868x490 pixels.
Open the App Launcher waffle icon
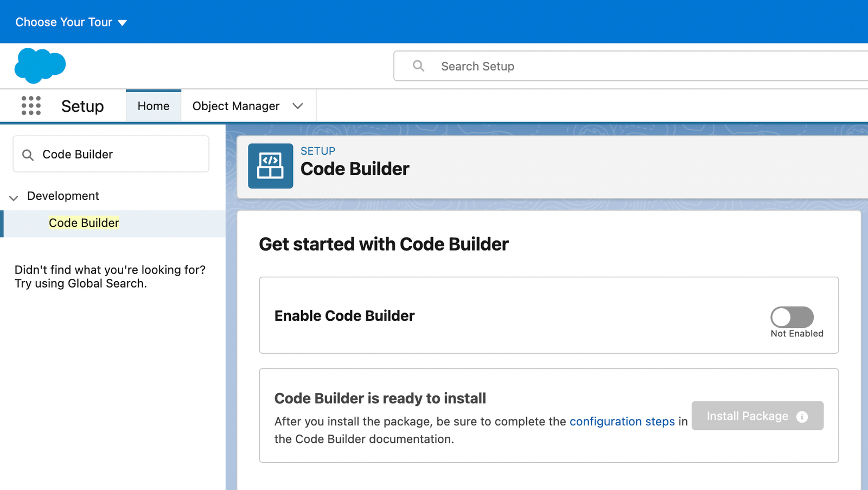click(x=31, y=106)
